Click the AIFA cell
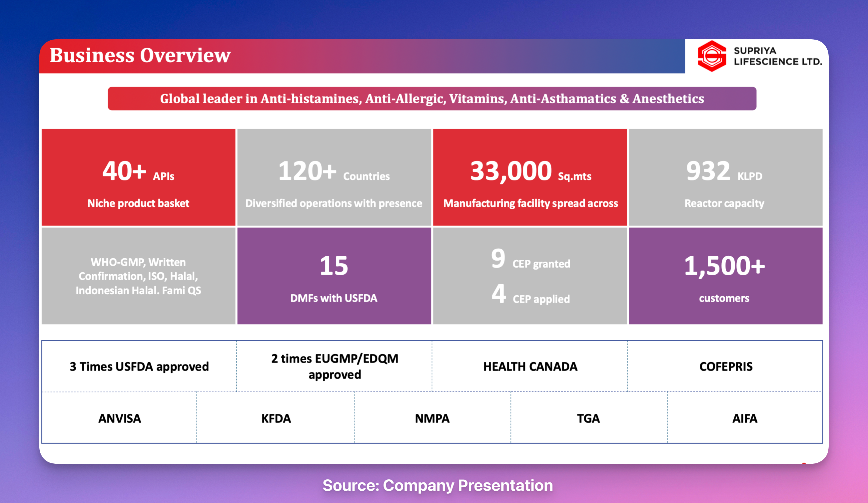This screenshot has width=868, height=503. tap(745, 418)
